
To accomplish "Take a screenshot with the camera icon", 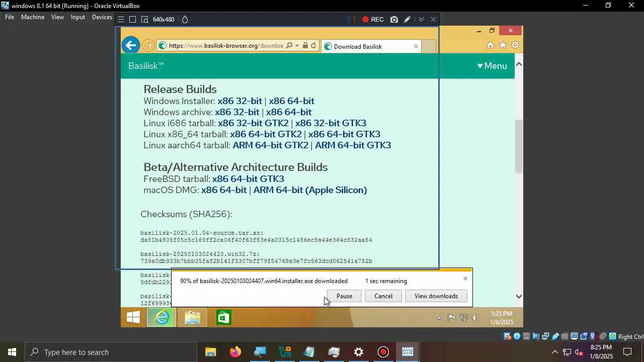I will pos(394,20).
